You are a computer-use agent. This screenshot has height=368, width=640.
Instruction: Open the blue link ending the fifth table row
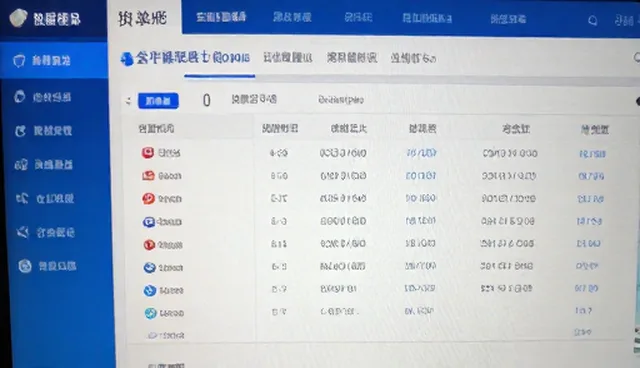pyautogui.click(x=588, y=244)
